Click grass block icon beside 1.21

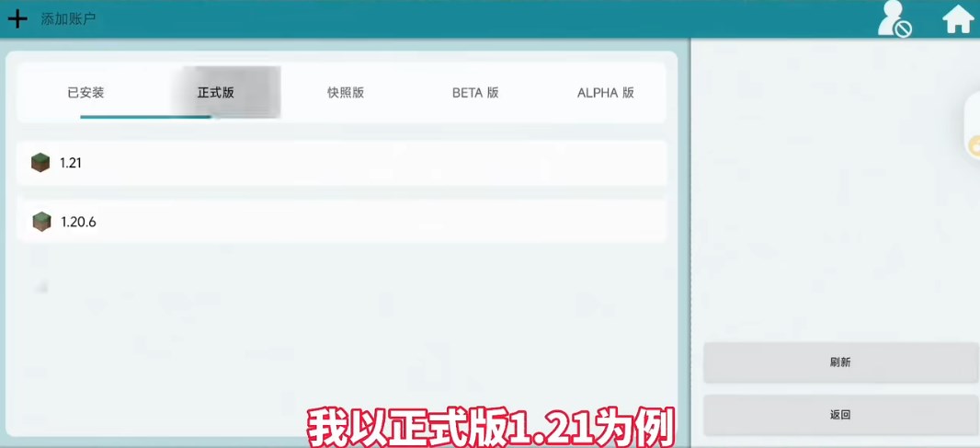(40, 163)
